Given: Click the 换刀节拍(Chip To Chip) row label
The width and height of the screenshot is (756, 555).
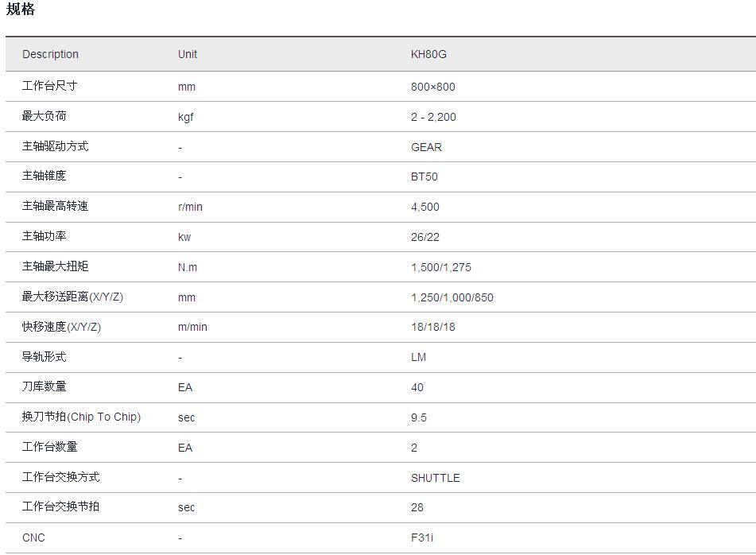Looking at the screenshot, I should point(81,417).
